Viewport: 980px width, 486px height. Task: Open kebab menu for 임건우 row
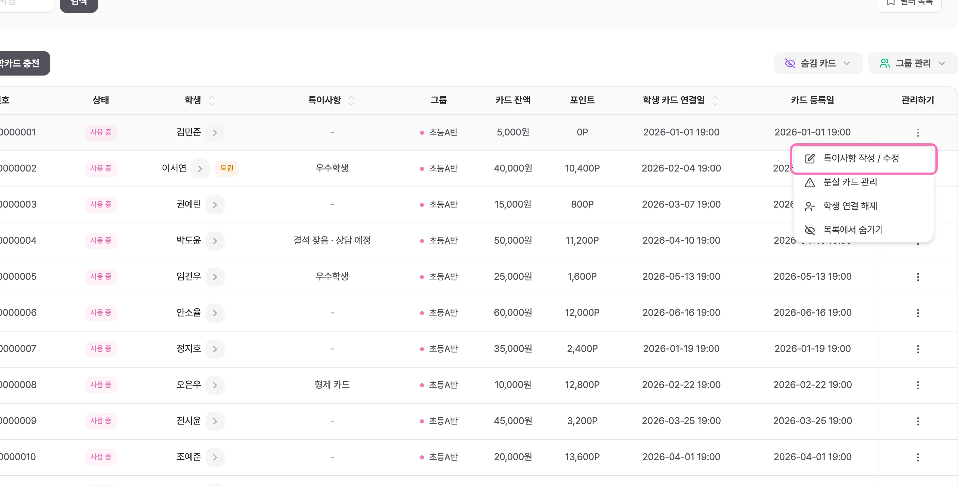pyautogui.click(x=918, y=277)
